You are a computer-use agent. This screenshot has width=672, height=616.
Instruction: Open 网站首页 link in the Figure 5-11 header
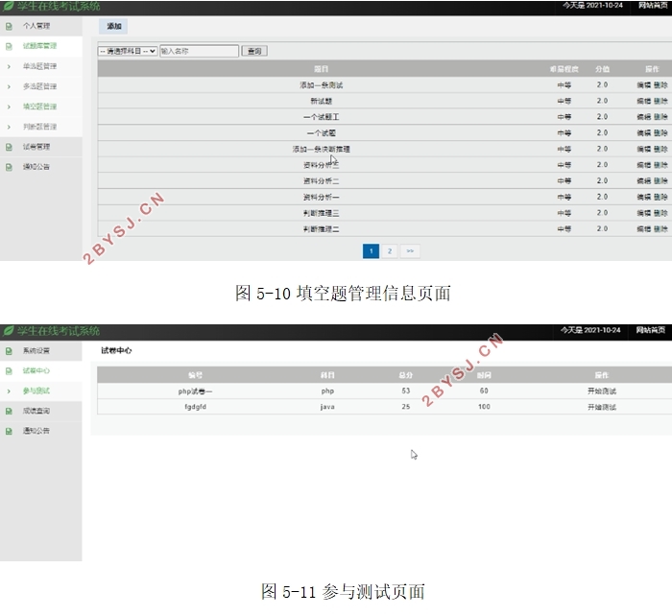pos(651,330)
